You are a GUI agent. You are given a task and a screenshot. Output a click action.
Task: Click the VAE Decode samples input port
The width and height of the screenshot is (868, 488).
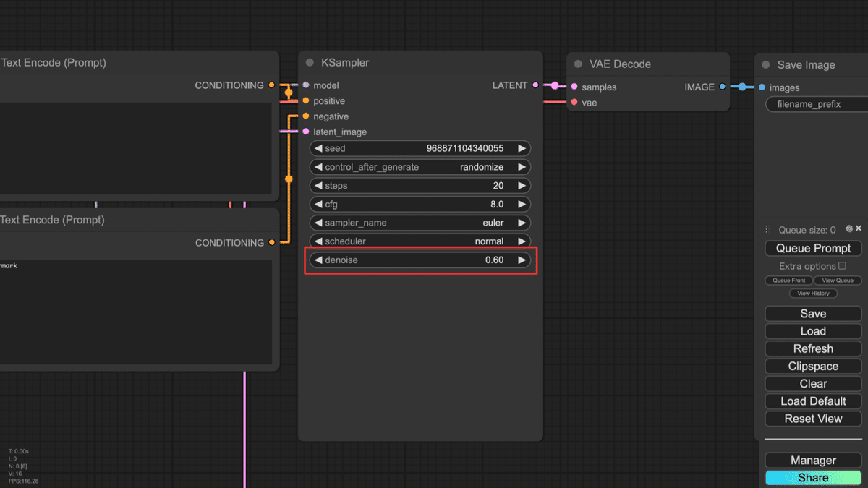(574, 87)
